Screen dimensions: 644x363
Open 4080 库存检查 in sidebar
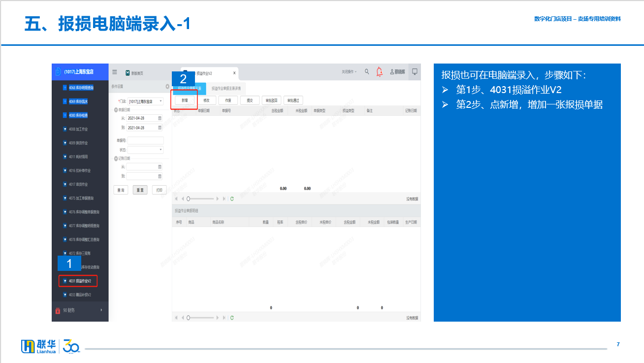point(79,115)
